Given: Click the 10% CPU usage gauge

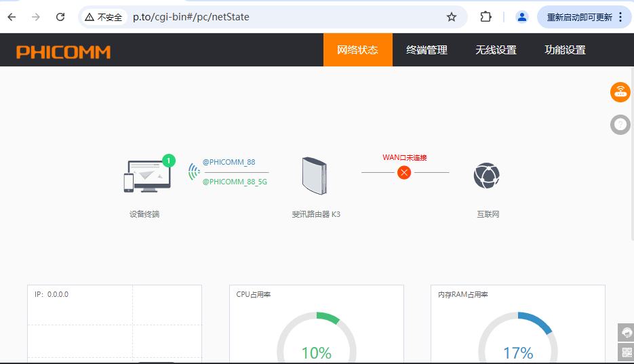Looking at the screenshot, I should [x=317, y=338].
